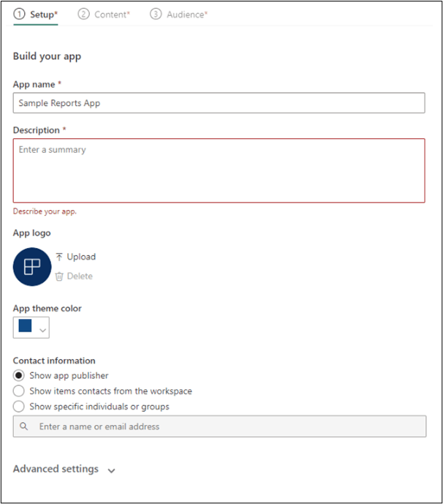Switch to the Content tab
The width and height of the screenshot is (443, 504).
click(111, 15)
